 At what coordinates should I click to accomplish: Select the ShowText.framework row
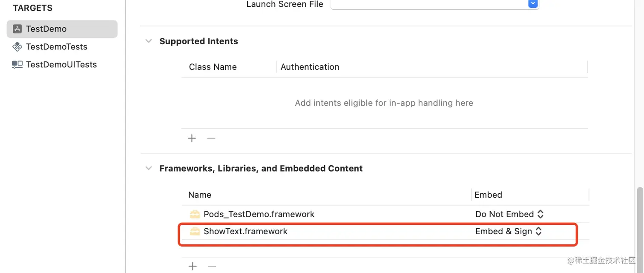coord(385,231)
